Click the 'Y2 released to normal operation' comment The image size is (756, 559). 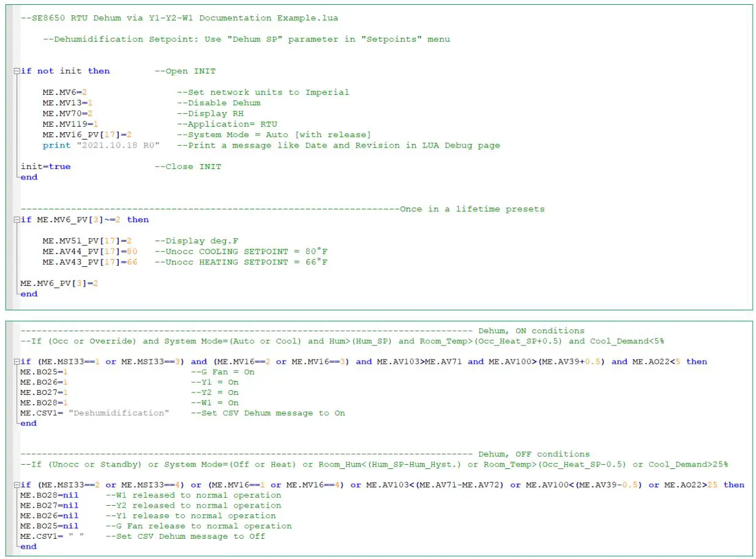tap(194, 506)
